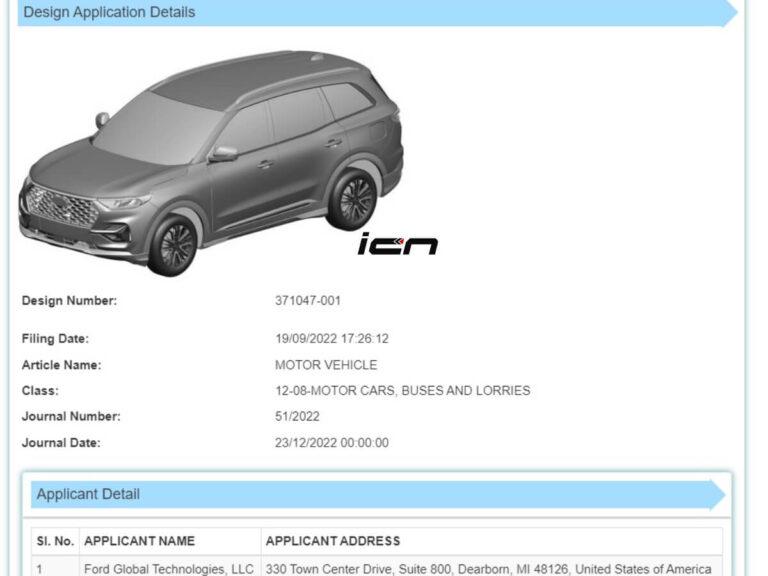Click the Article Name label

click(x=61, y=365)
